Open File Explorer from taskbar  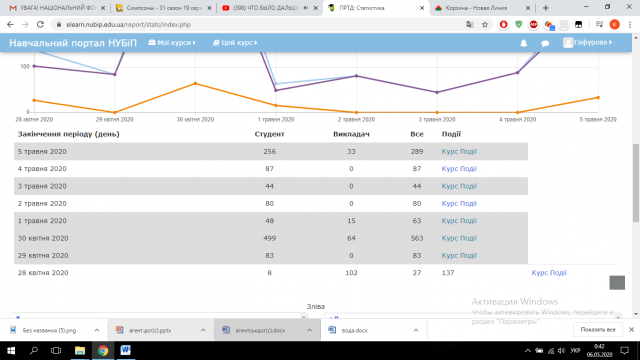[x=80, y=351]
